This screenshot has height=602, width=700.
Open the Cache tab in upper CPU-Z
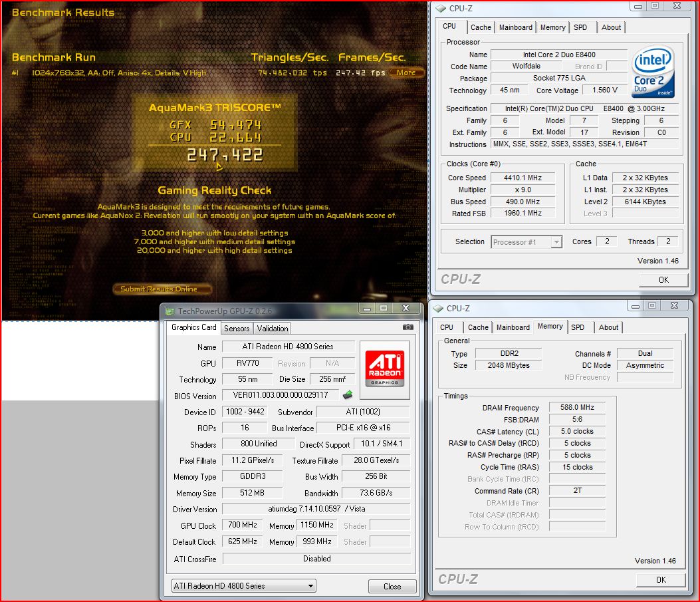(481, 27)
